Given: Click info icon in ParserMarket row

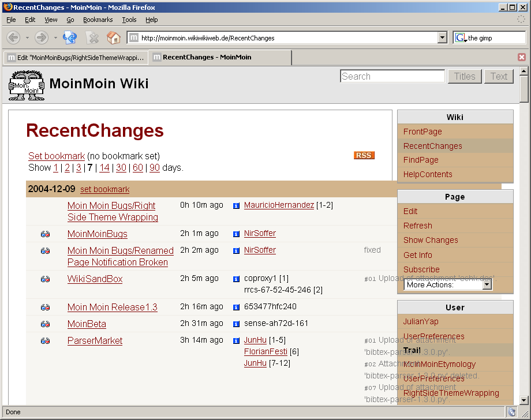Looking at the screenshot, I should (237, 341).
